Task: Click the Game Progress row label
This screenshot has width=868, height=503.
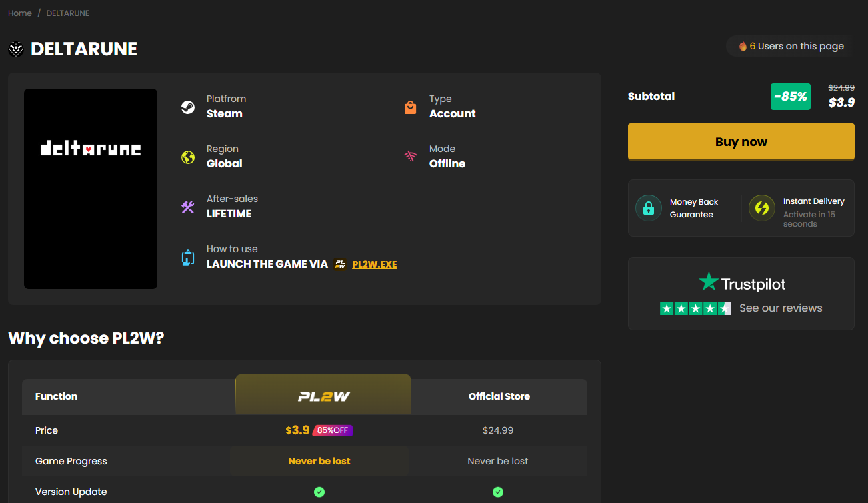Action: [x=71, y=461]
